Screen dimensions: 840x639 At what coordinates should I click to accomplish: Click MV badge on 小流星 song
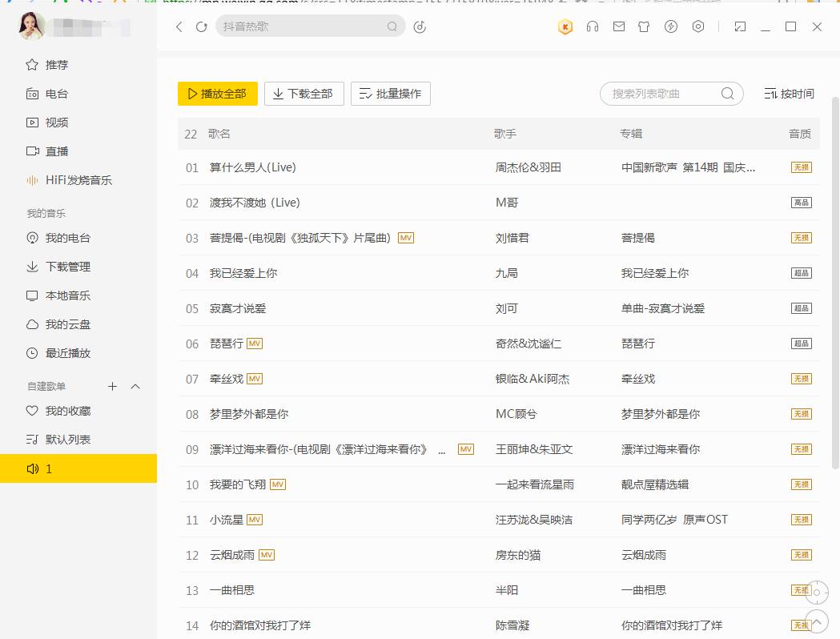255,520
